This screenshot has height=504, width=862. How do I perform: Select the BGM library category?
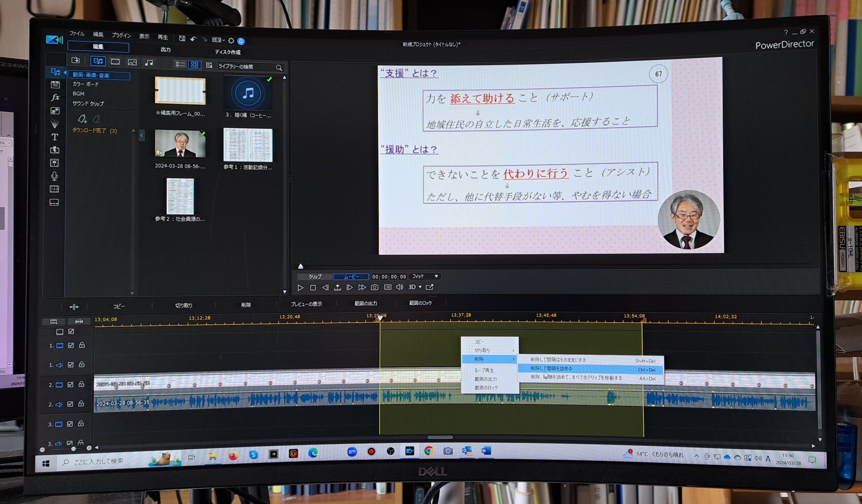pyautogui.click(x=78, y=93)
